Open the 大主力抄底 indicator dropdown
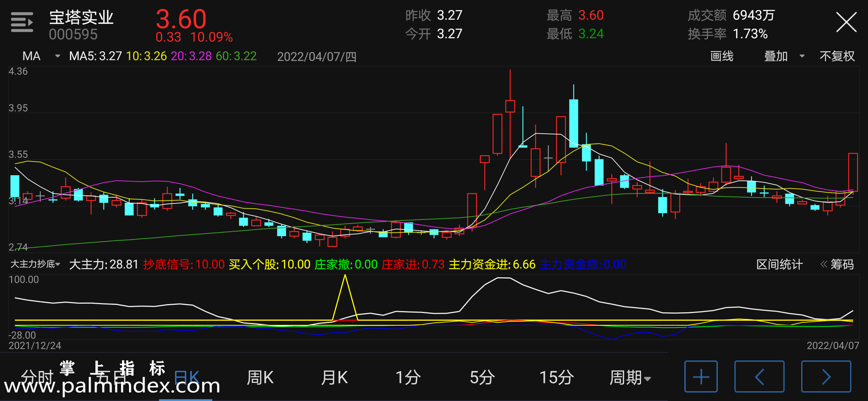868x401 pixels. click(35, 264)
